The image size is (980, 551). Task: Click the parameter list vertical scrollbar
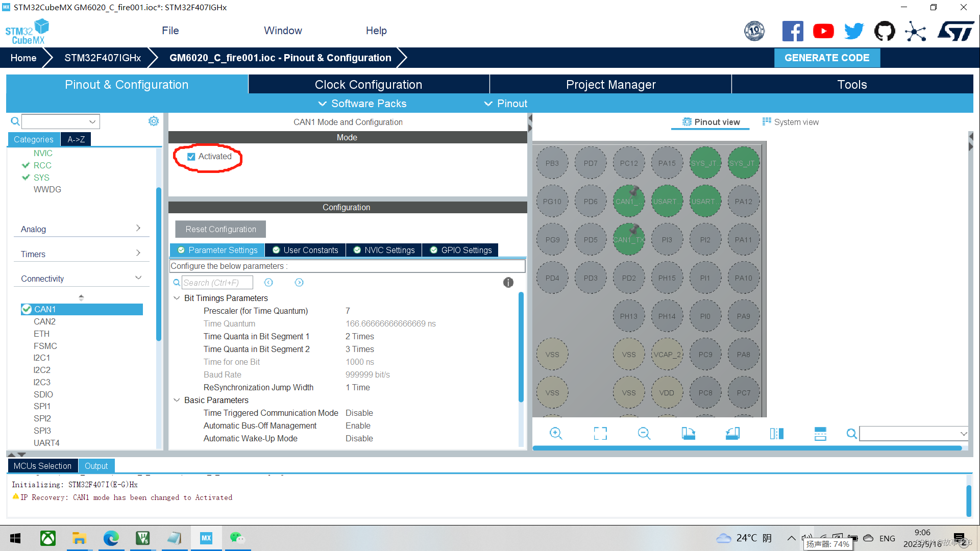point(521,347)
